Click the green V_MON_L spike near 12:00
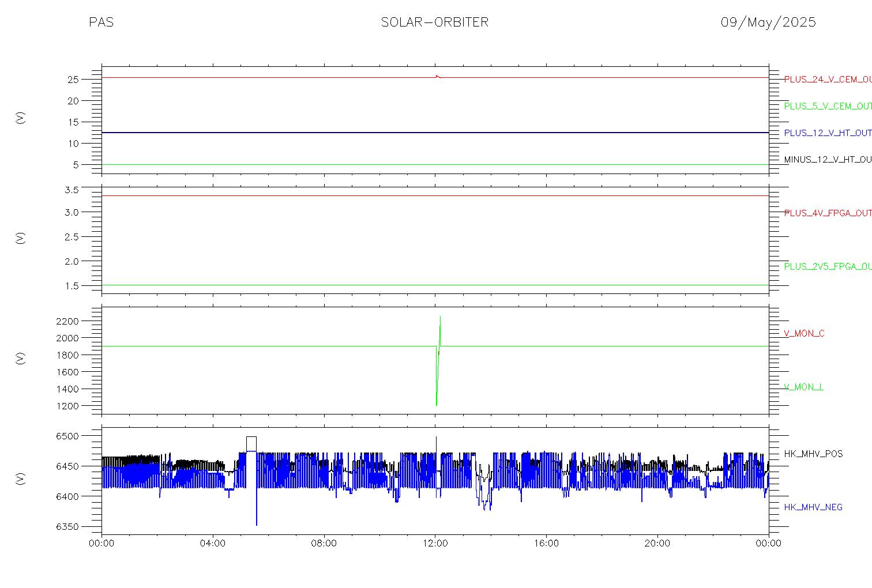 (x=438, y=360)
